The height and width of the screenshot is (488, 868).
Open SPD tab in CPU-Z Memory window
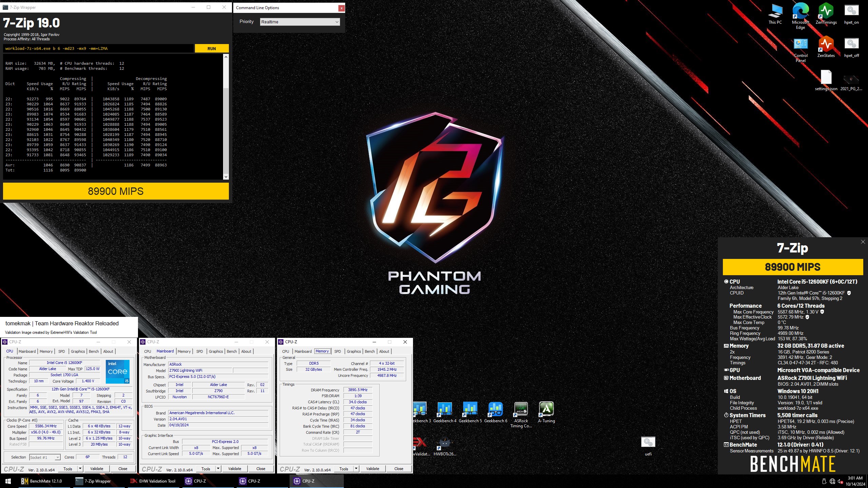coord(337,351)
